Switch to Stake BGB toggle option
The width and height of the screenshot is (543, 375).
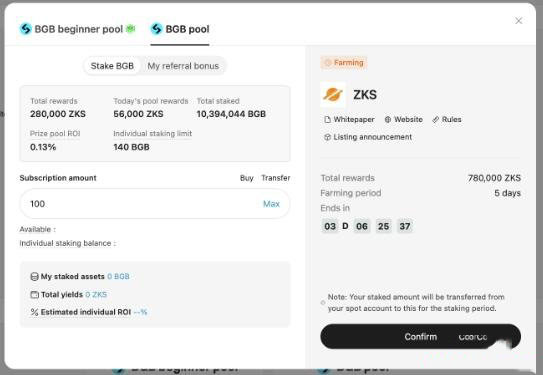tap(112, 66)
